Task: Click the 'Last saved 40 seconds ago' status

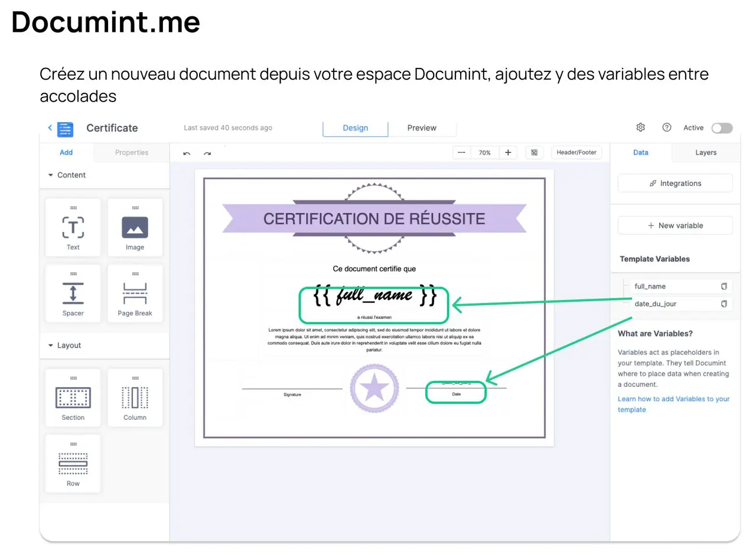Action: [x=228, y=128]
